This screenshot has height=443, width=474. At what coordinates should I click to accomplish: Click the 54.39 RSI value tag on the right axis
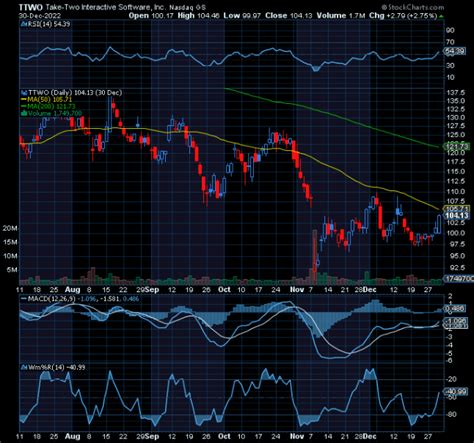tap(455, 51)
